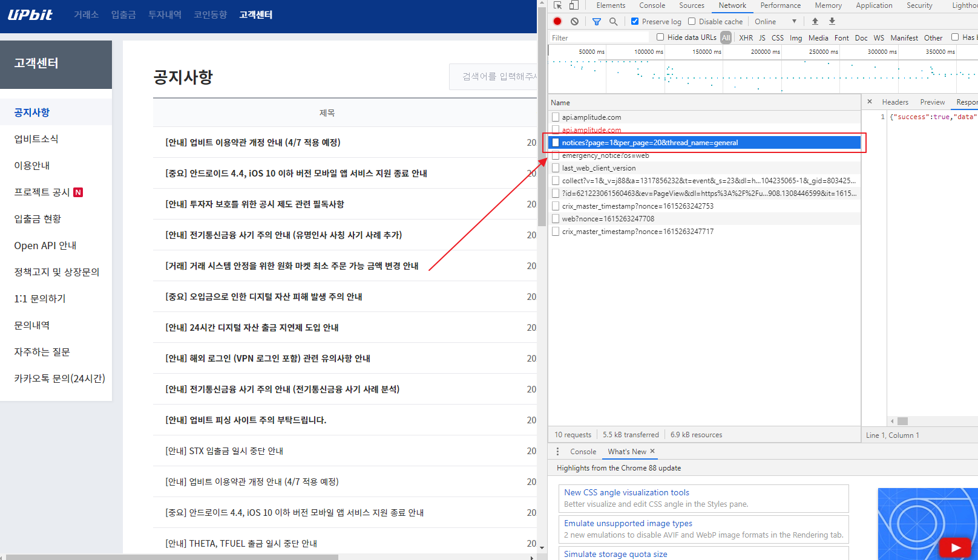Select the inspect element picker icon

(x=557, y=5)
